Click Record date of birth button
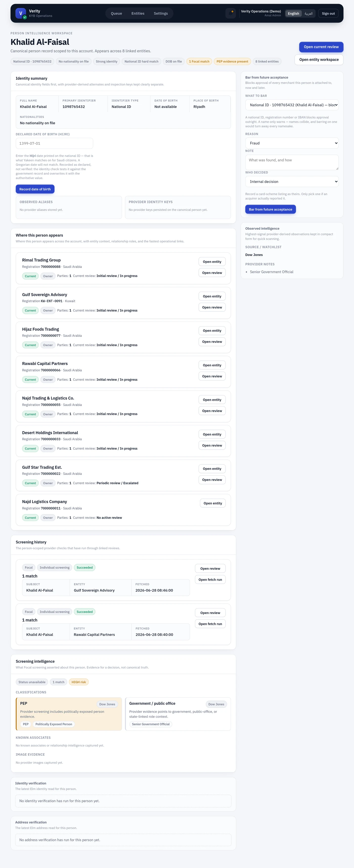 pyautogui.click(x=35, y=189)
